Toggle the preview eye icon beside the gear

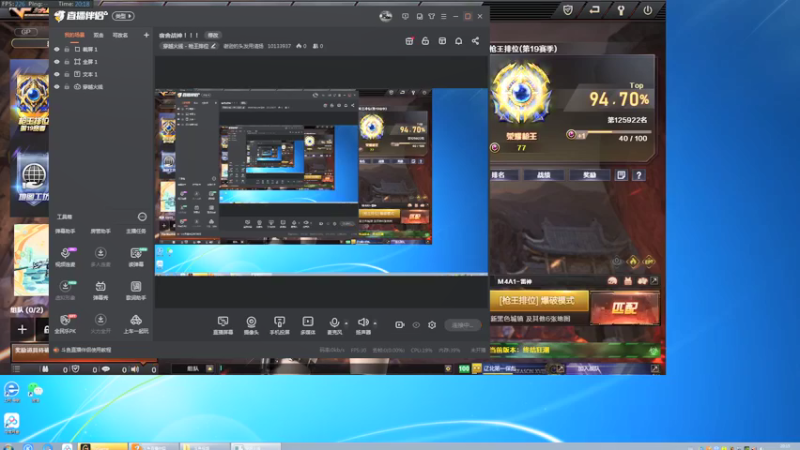416,324
